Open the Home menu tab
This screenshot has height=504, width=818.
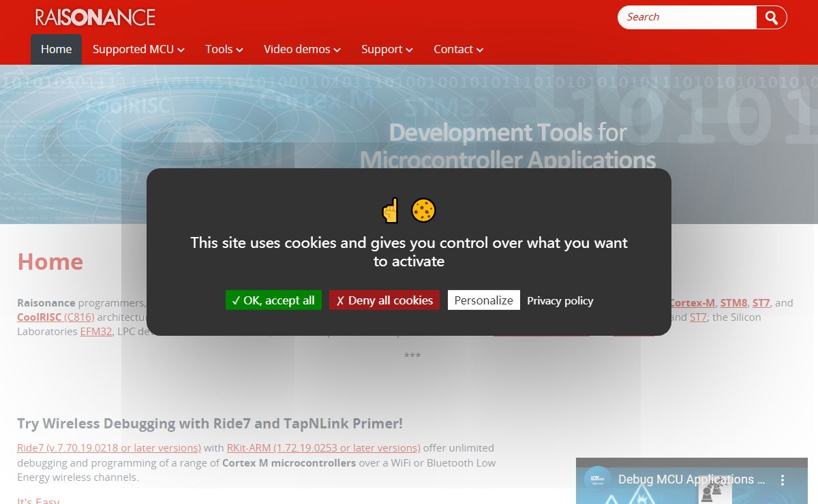click(x=56, y=49)
